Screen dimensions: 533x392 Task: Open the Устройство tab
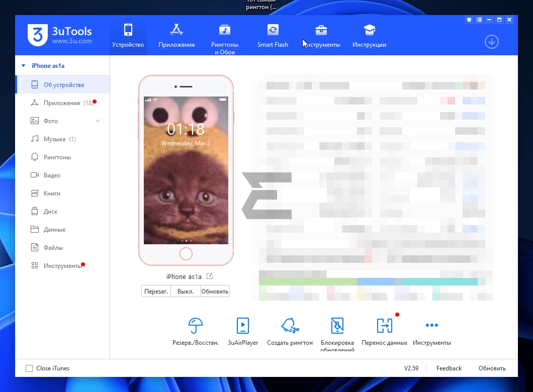(x=128, y=35)
